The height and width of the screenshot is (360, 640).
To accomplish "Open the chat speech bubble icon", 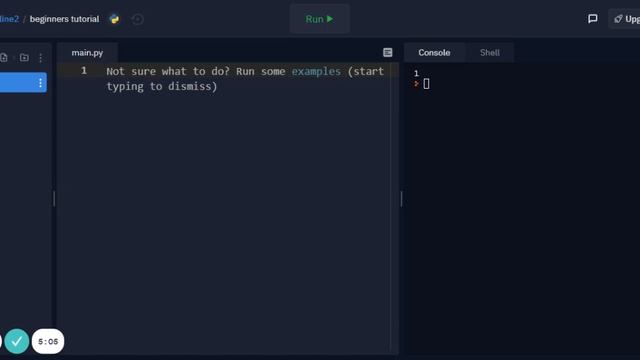I will tap(593, 19).
